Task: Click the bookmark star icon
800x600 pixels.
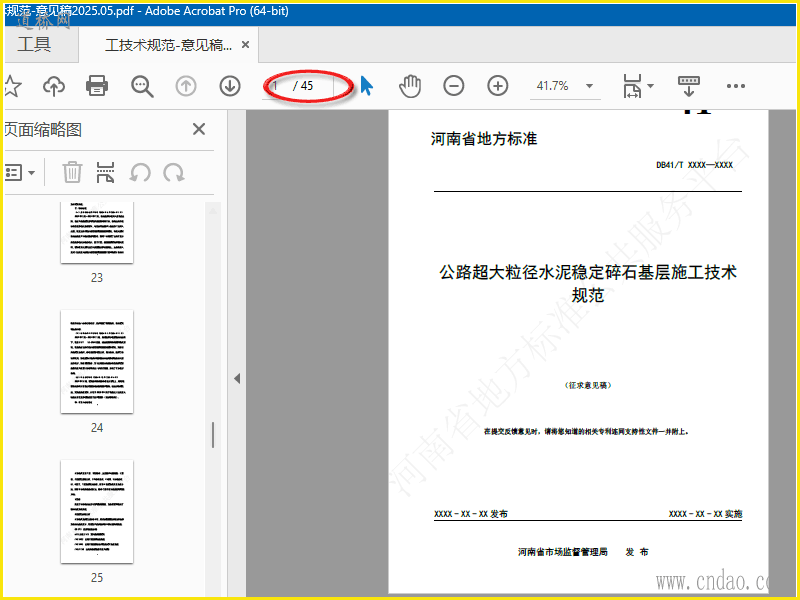Action: 12,86
